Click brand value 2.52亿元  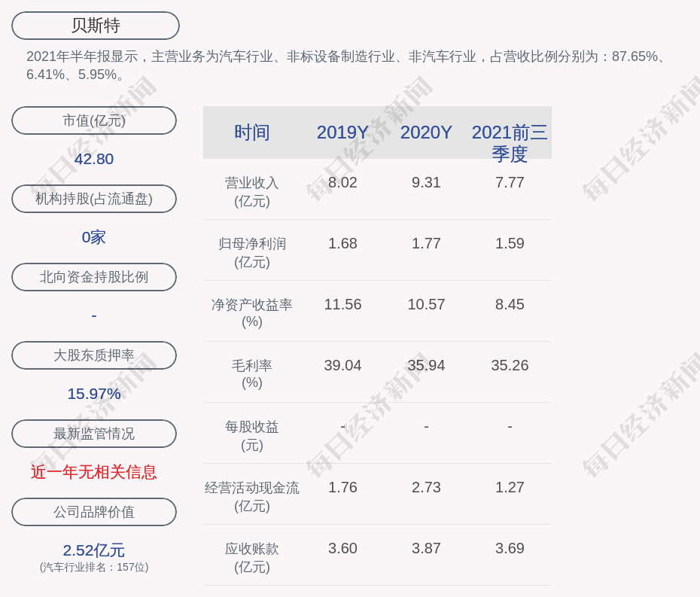(x=94, y=550)
